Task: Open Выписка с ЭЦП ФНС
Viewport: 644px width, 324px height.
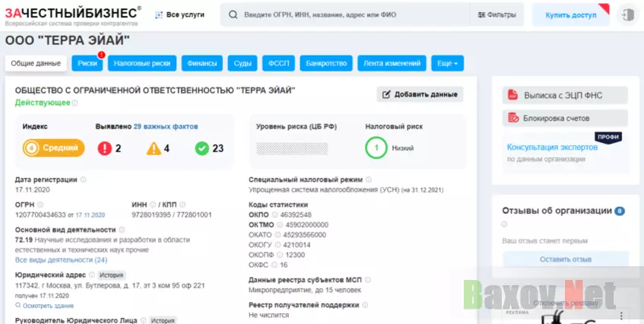Action: pyautogui.click(x=565, y=95)
